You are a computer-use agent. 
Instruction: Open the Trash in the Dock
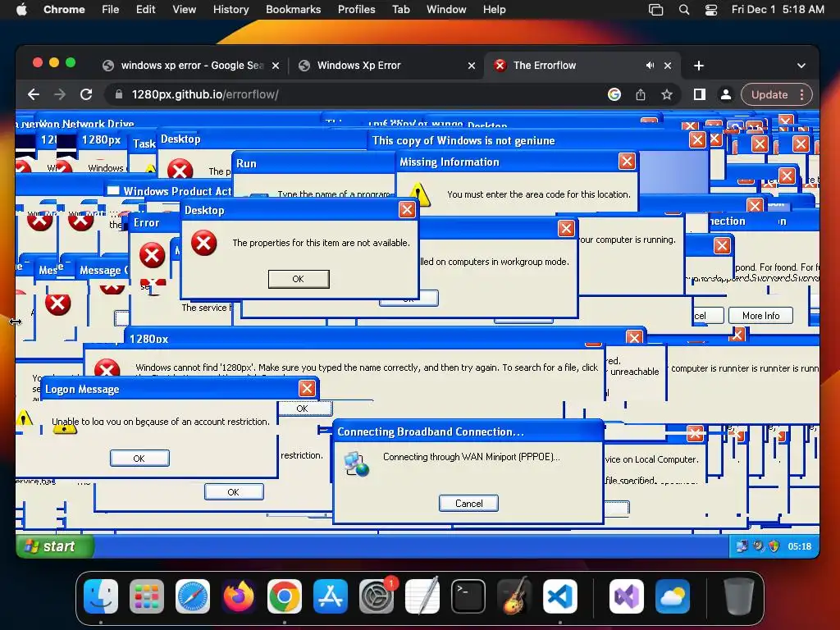click(x=739, y=596)
